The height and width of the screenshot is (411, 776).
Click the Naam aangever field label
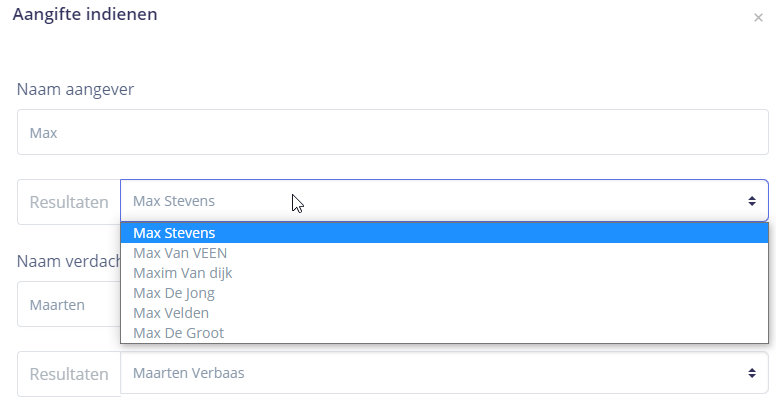tap(76, 89)
